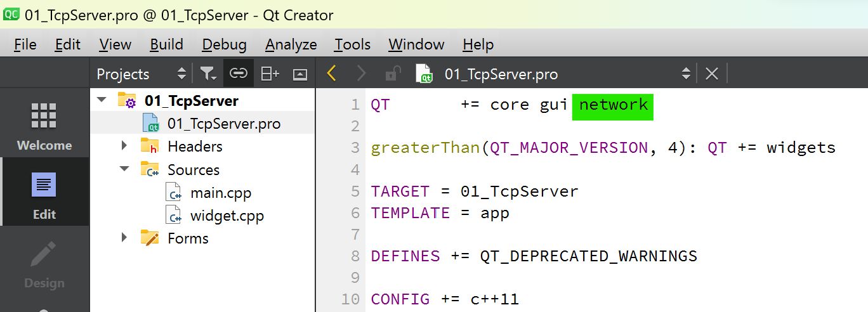Collapse the Sources folder
The width and height of the screenshot is (868, 312).
point(124,169)
